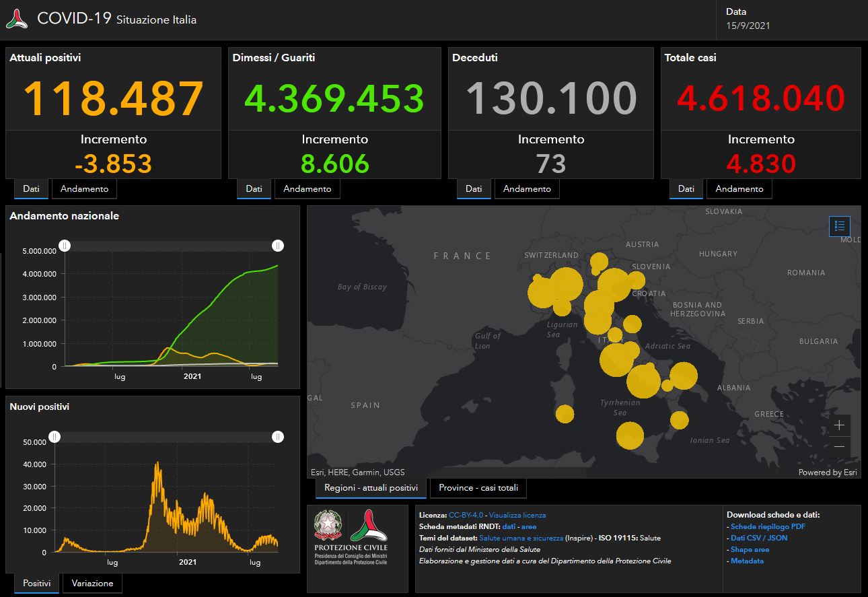Show Province - casi totali map
868x597 pixels.
coord(478,488)
